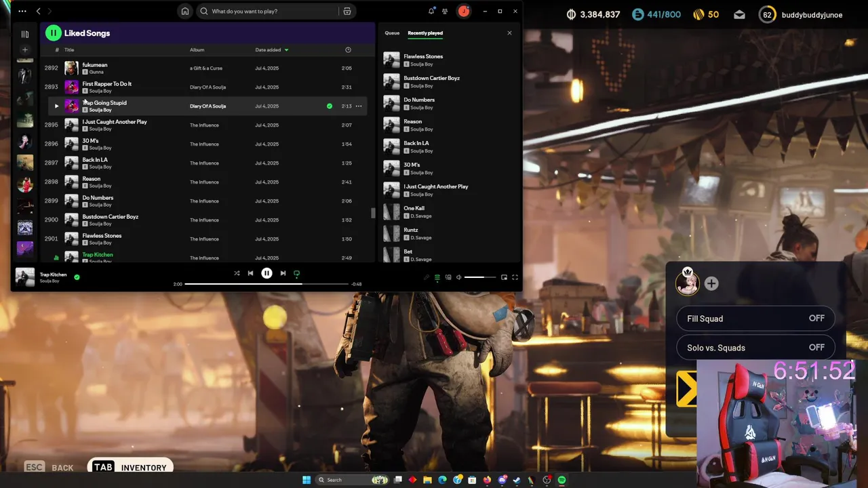868x488 pixels.
Task: Open Spotify home page
Action: coord(185,11)
